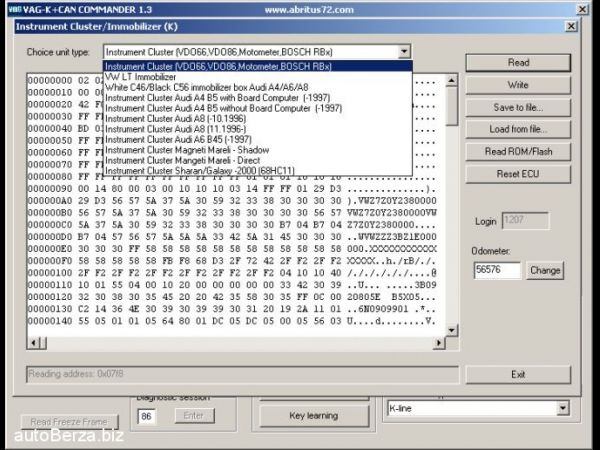
Task: Save dump with Save to file button
Action: 518,108
